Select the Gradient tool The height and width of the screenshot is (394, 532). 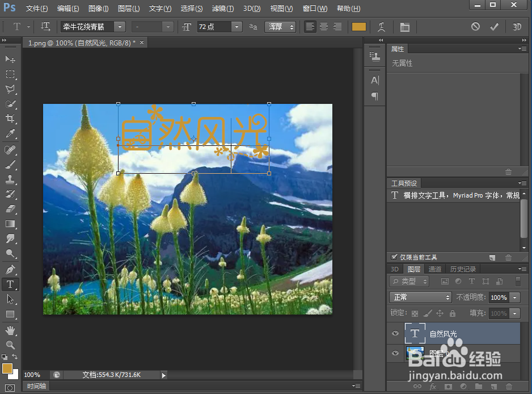pos(10,224)
